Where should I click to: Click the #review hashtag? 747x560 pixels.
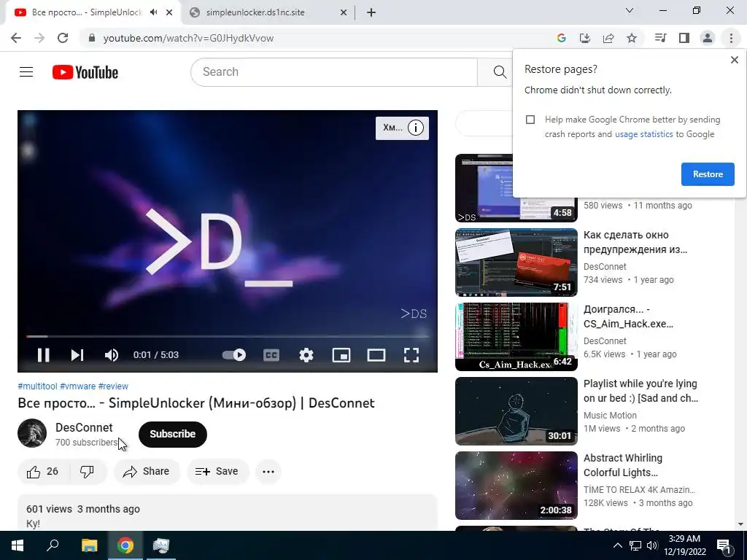(x=113, y=386)
